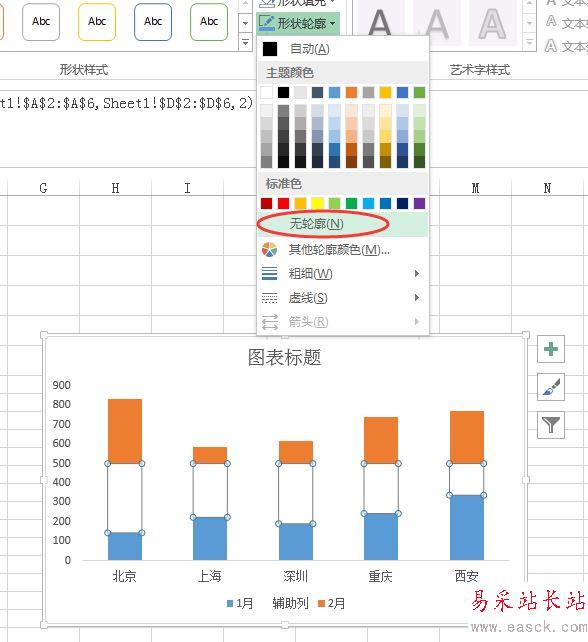Choose No Outline (无轮廓)

click(x=342, y=224)
